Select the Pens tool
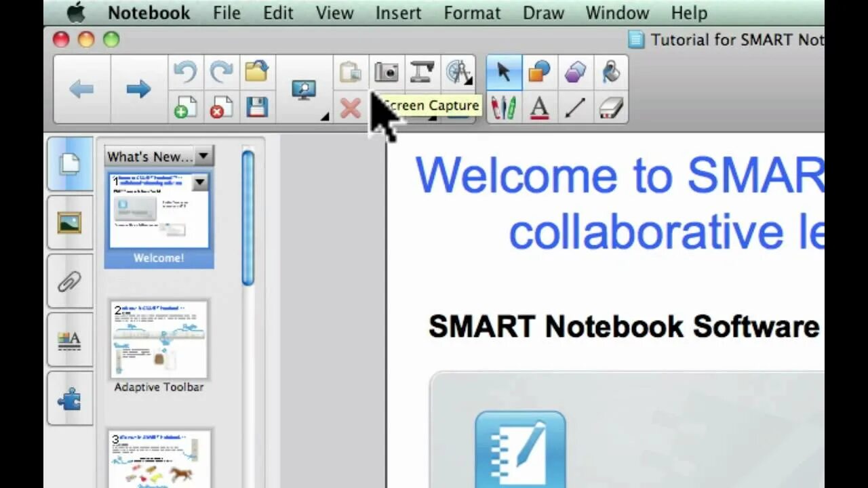Image resolution: width=868 pixels, height=488 pixels. [503, 107]
